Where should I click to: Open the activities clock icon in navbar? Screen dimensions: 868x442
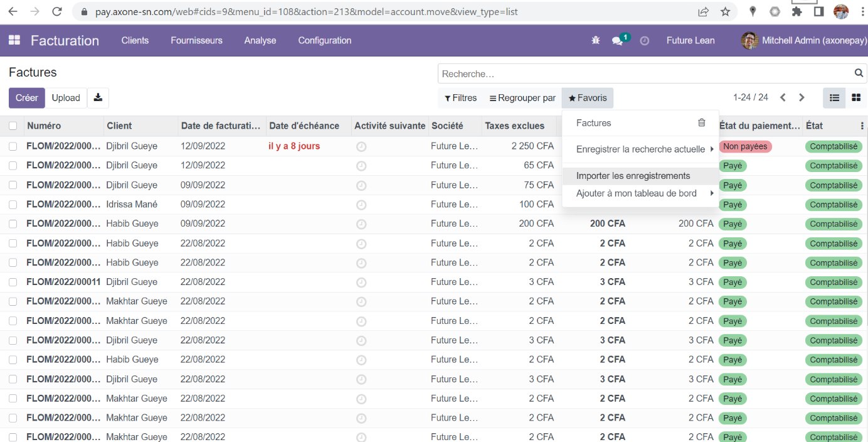click(644, 41)
